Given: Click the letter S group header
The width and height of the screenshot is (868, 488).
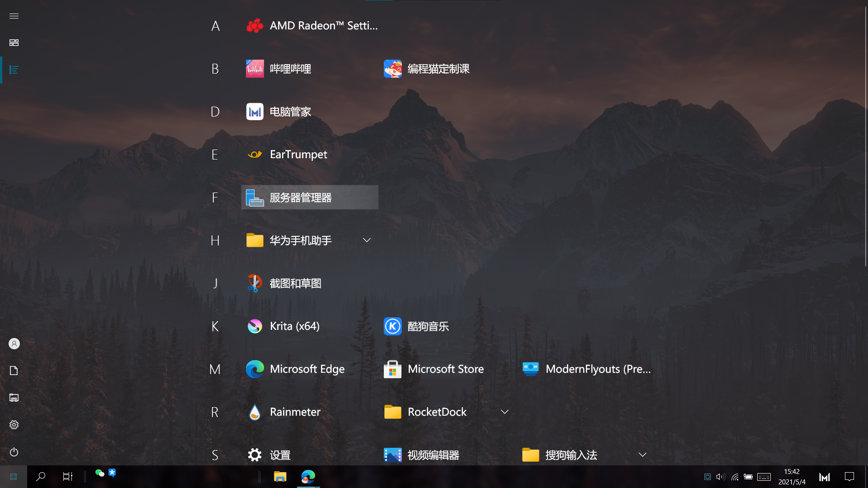Looking at the screenshot, I should click(215, 455).
